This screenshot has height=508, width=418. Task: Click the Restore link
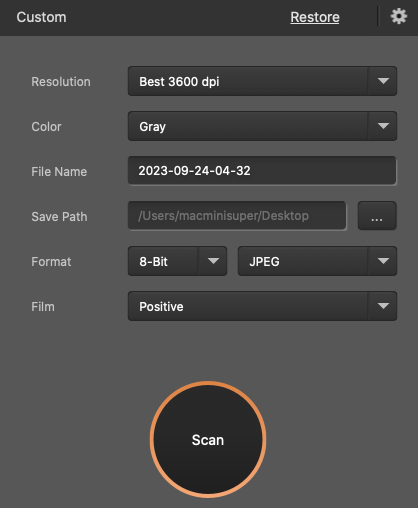(315, 17)
